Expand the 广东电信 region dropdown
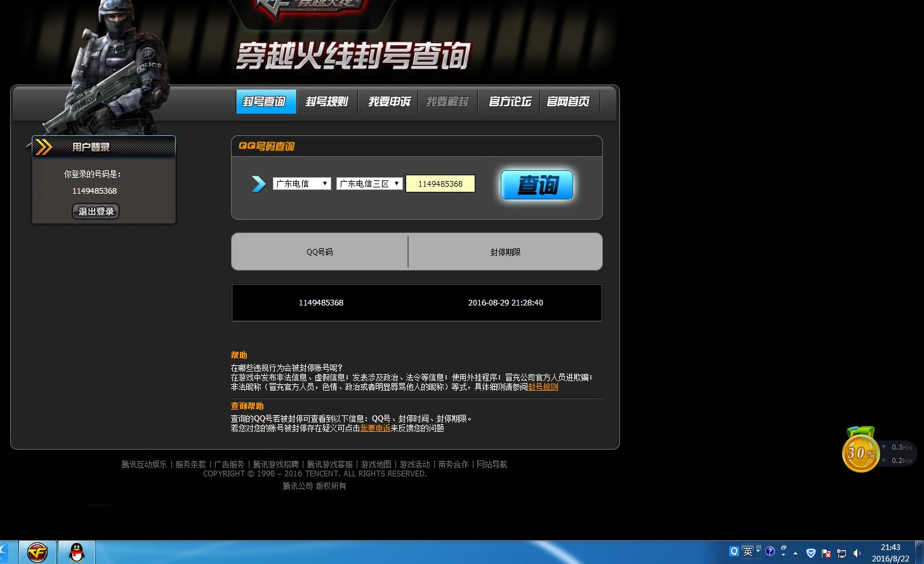The height and width of the screenshot is (564, 924). point(301,184)
